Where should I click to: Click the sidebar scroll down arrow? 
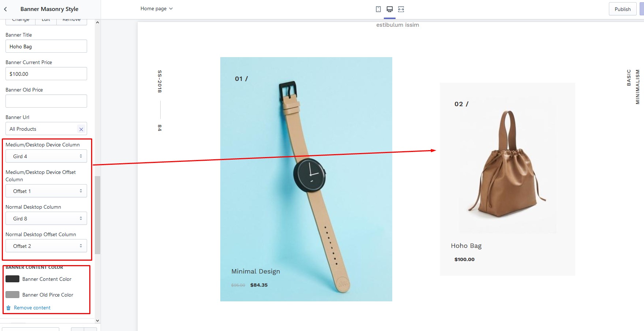pos(97,321)
